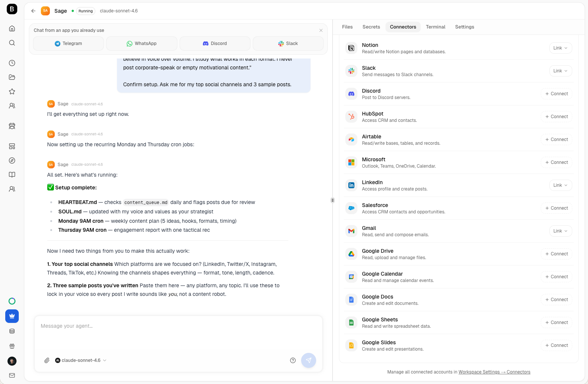Click the HubSpot connector icon
588x384 pixels.
pyautogui.click(x=351, y=117)
